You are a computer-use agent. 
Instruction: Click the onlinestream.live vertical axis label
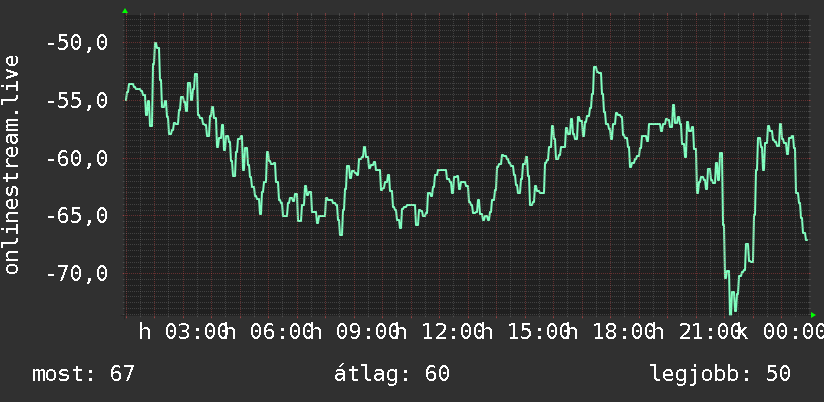coord(11,164)
